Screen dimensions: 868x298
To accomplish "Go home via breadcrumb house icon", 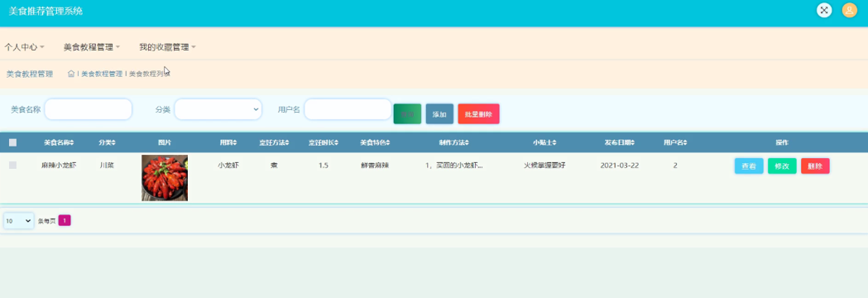I will 71,74.
